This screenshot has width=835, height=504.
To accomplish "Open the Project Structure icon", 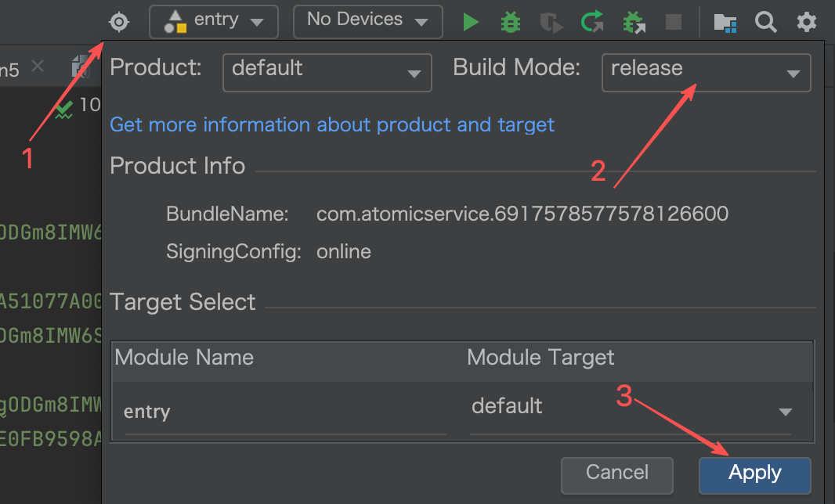I will (725, 22).
